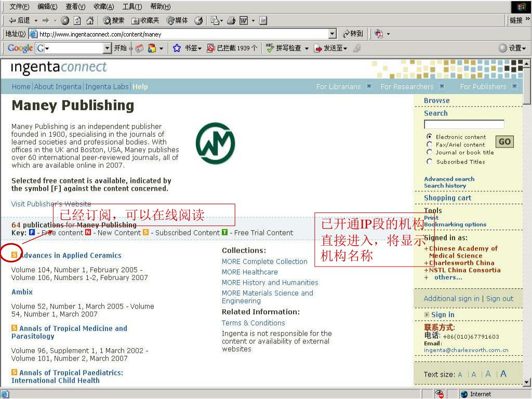Click the Google toolbar highlighter pen icon

point(356,48)
